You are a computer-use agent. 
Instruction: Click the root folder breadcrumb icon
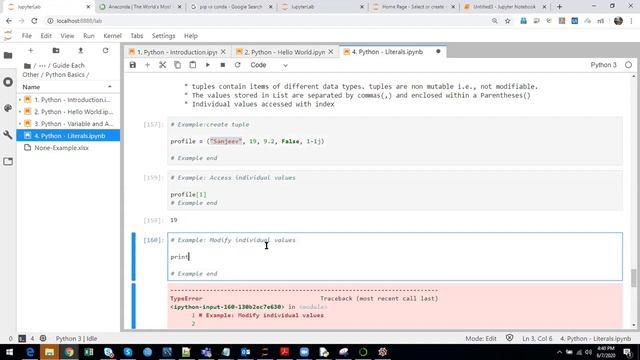click(x=27, y=66)
